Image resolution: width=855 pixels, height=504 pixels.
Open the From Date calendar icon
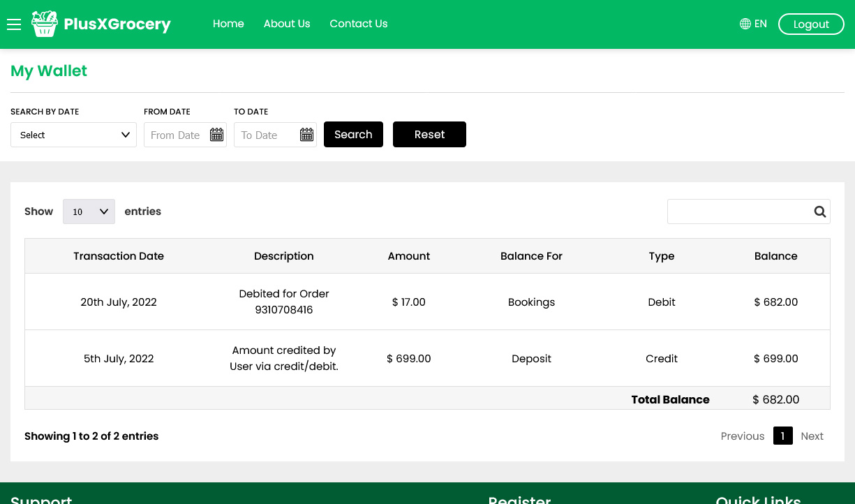pos(217,135)
